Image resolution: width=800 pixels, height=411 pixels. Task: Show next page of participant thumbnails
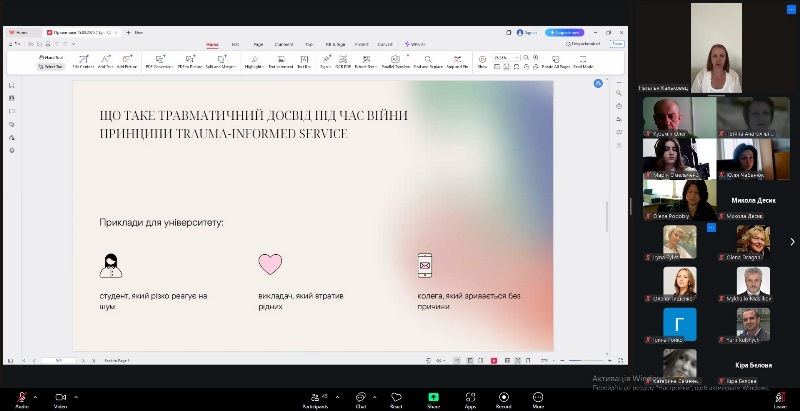click(793, 241)
